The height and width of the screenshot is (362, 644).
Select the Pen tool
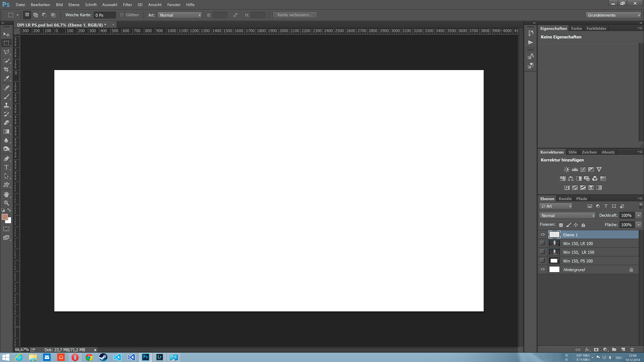(x=7, y=158)
